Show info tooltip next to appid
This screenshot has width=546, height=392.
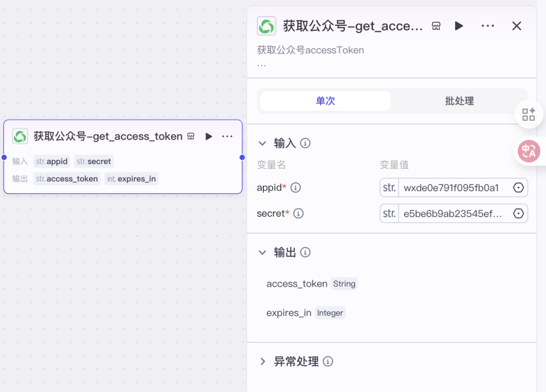296,188
